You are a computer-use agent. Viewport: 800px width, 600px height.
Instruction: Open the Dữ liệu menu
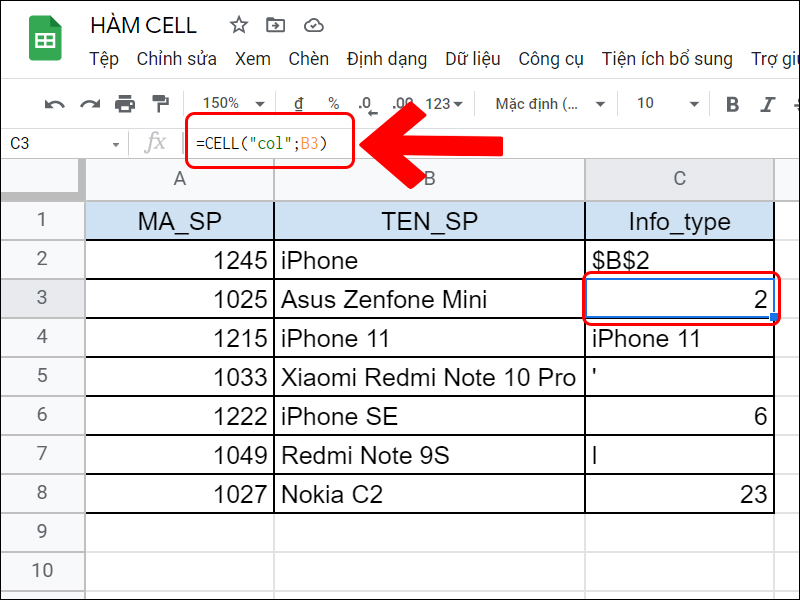pos(473,59)
